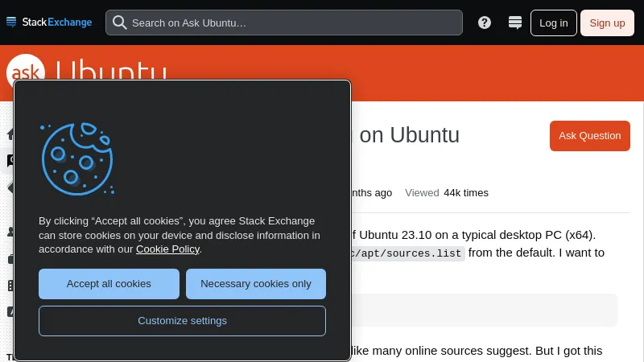644x362 pixels.
Task: Click the question title ending "on Ubuntu"
Action: coord(409,135)
